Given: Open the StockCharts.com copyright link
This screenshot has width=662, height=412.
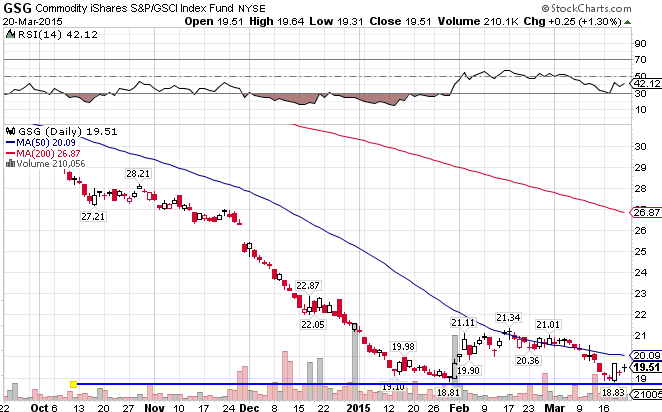Looking at the screenshot, I should tap(586, 8).
